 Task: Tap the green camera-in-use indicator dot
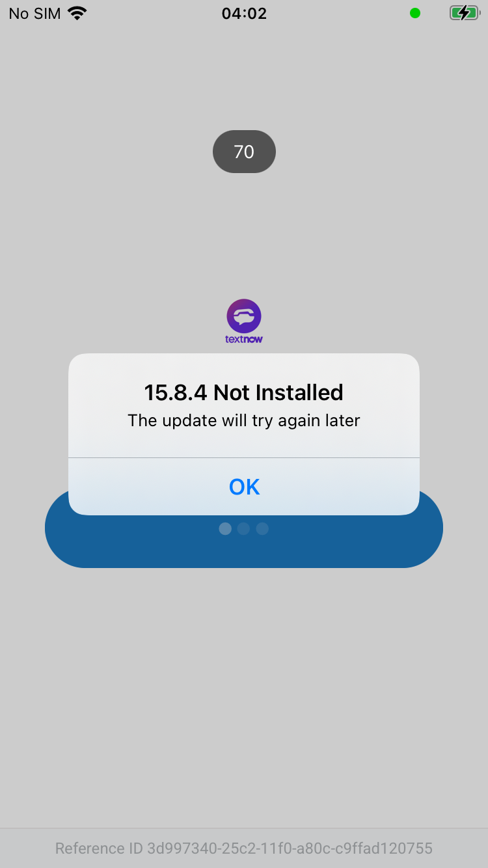tap(415, 13)
